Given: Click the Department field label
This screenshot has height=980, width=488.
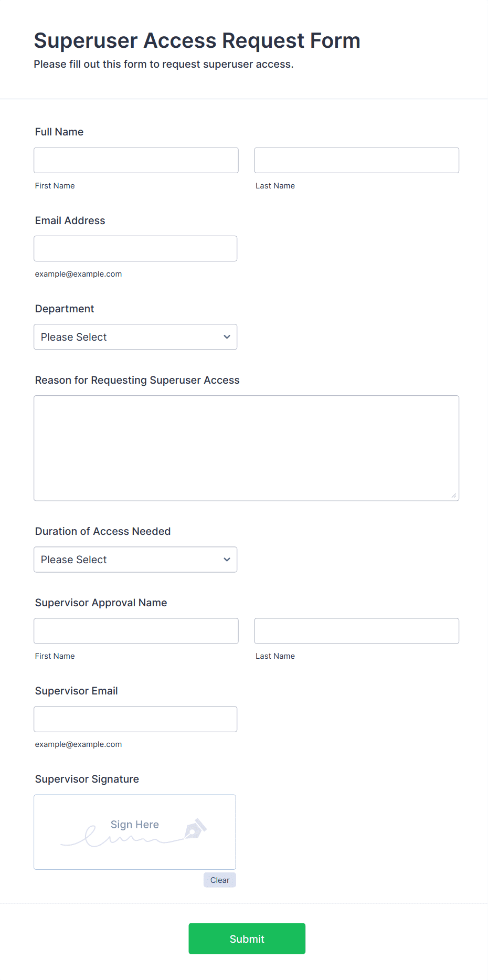Looking at the screenshot, I should coord(65,309).
